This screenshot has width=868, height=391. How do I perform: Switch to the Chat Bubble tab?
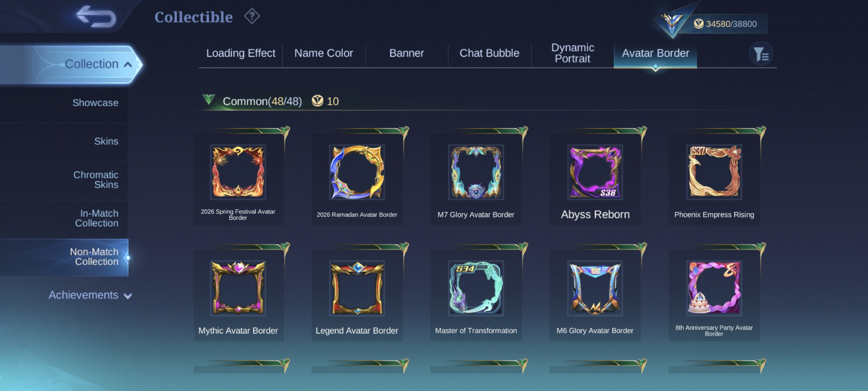489,53
